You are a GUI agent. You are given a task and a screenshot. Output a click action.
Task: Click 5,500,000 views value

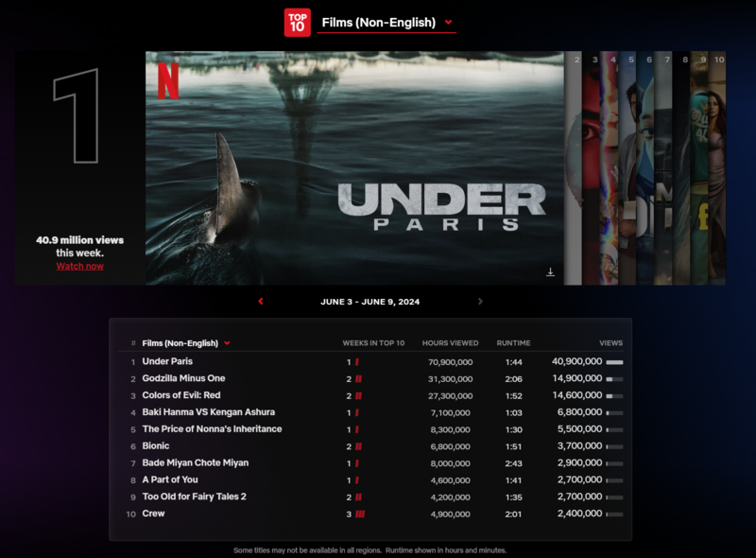580,429
